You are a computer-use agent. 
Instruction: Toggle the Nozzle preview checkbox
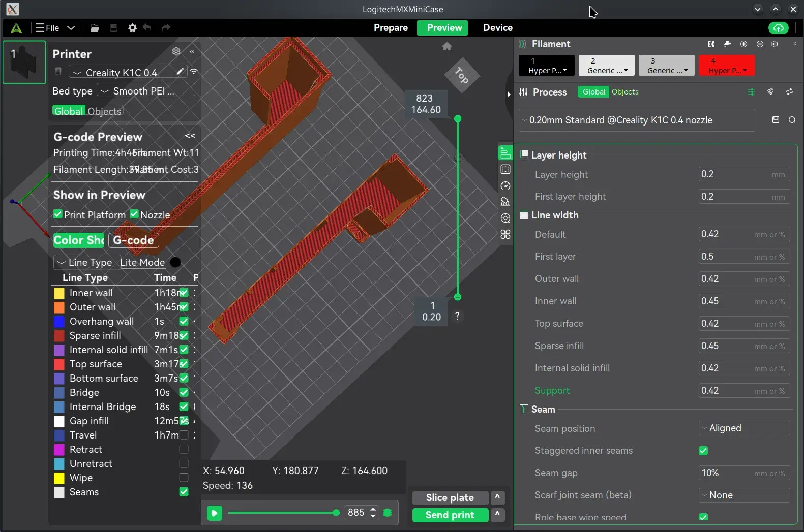coord(134,214)
